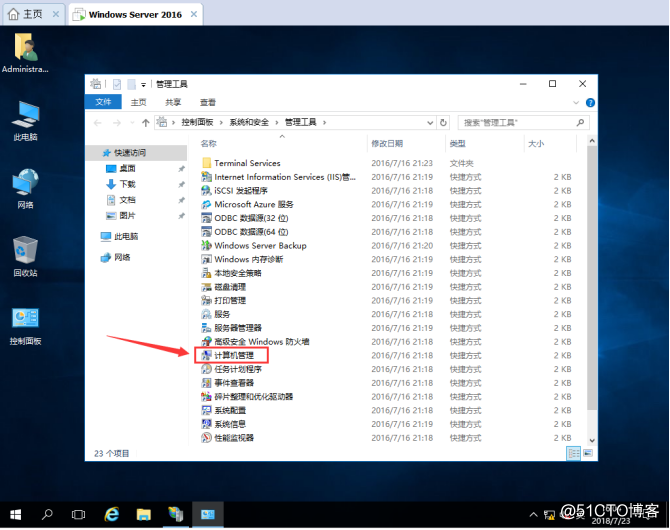Open ODBC 数据源(32 位) icon
Viewport: 670px width, 530px height.
coord(206,218)
